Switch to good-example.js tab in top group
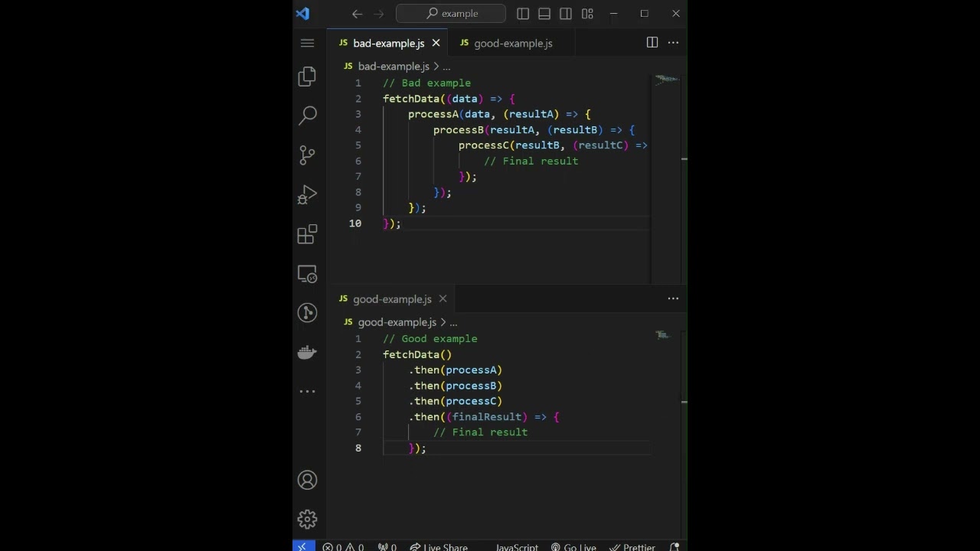Image resolution: width=980 pixels, height=551 pixels. pos(513,43)
